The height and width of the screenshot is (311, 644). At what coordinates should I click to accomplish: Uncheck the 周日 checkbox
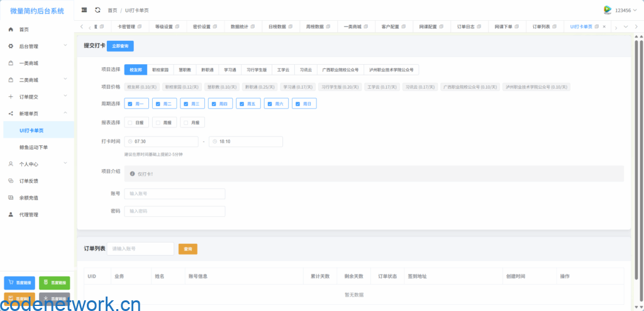tap(298, 104)
